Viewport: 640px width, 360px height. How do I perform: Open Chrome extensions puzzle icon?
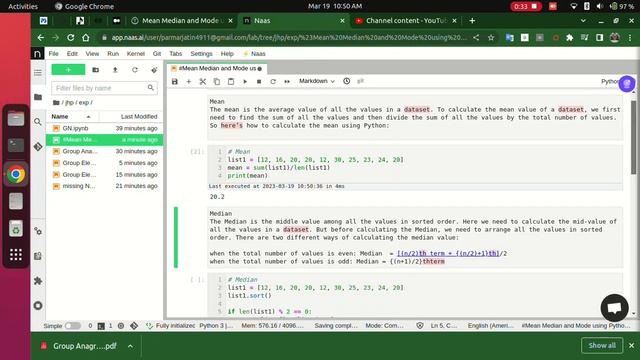(570, 38)
